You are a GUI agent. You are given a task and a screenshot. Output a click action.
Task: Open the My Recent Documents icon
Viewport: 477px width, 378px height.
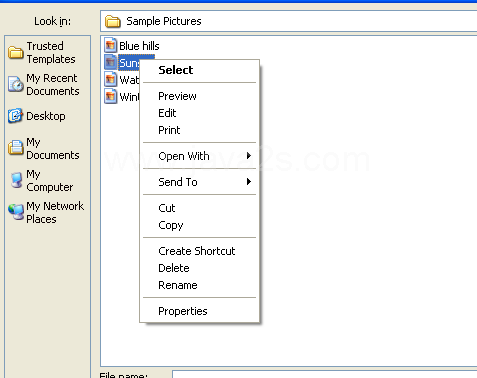15,84
